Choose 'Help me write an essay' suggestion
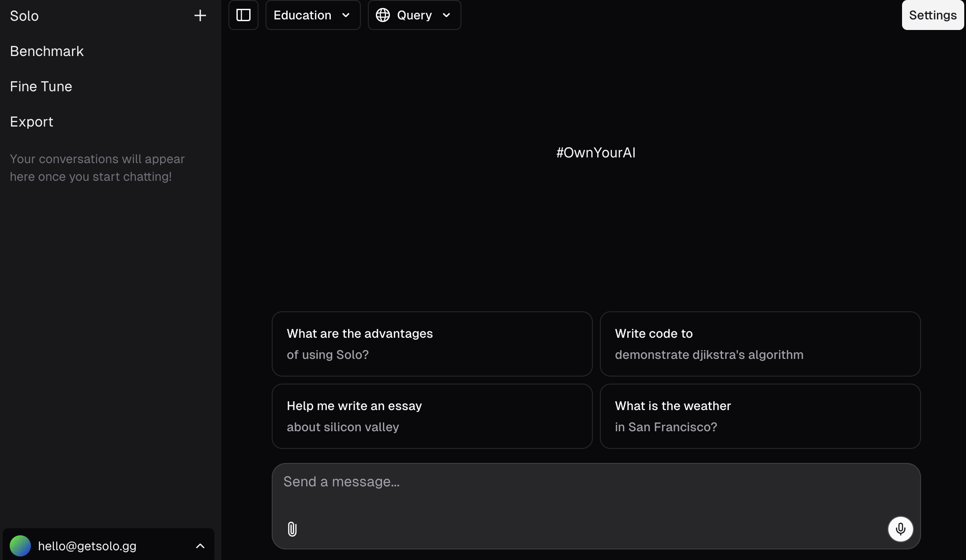 point(432,416)
